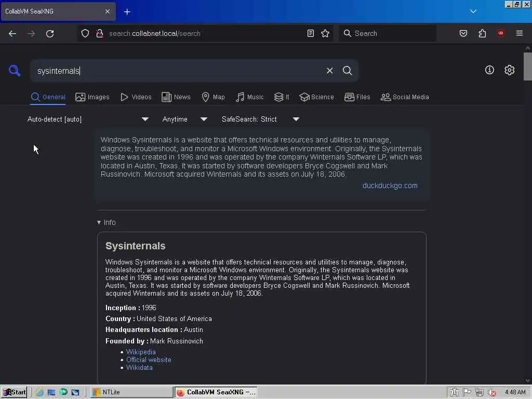
Task: Switch to the Music search tab
Action: point(250,97)
